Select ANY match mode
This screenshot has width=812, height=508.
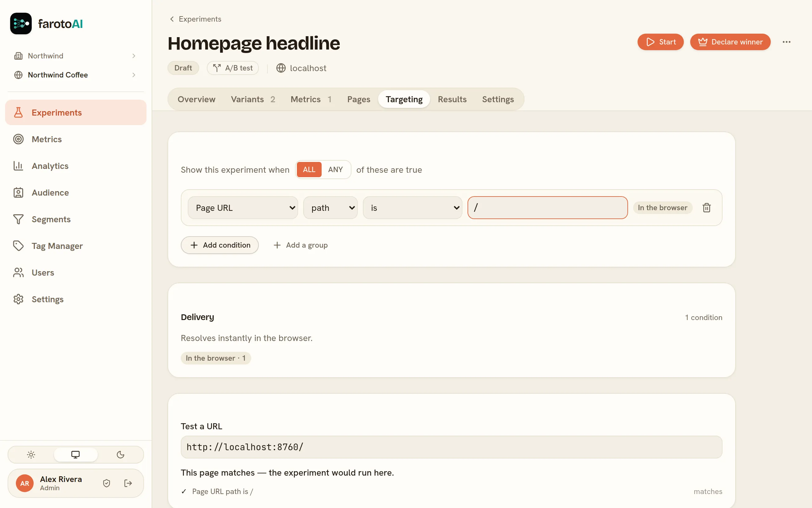pos(336,170)
